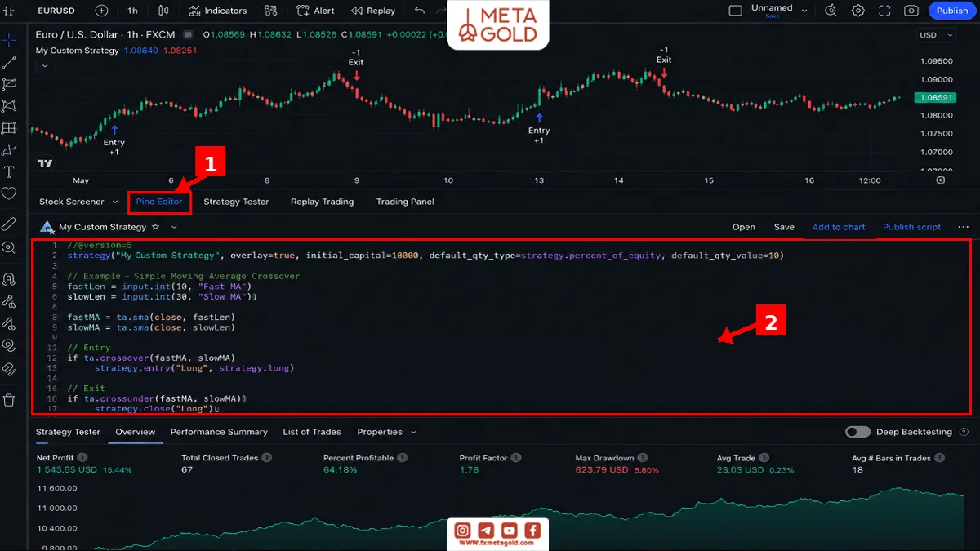The height and width of the screenshot is (551, 980).
Task: Select the Overview tab
Action: pyautogui.click(x=135, y=432)
